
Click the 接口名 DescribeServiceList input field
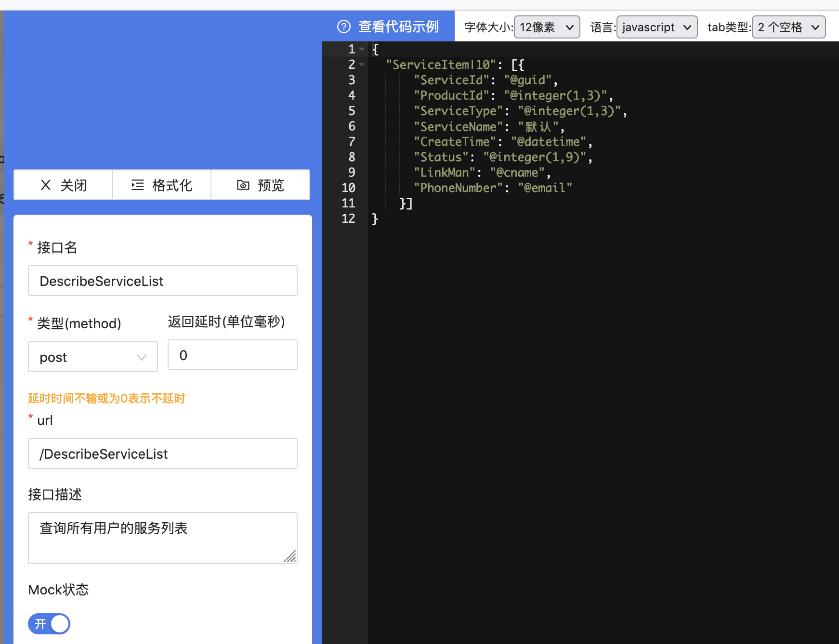tap(163, 281)
